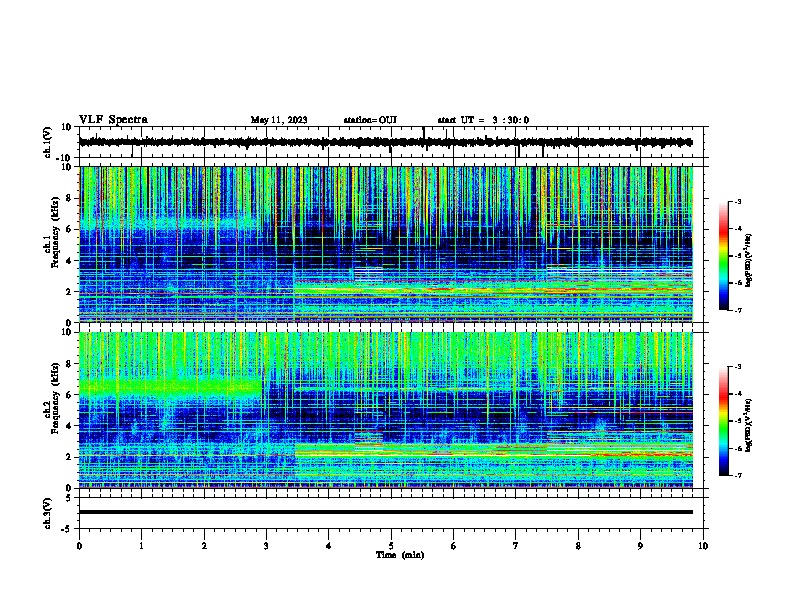Click the "ch.3(V)" axis label

[x=48, y=514]
